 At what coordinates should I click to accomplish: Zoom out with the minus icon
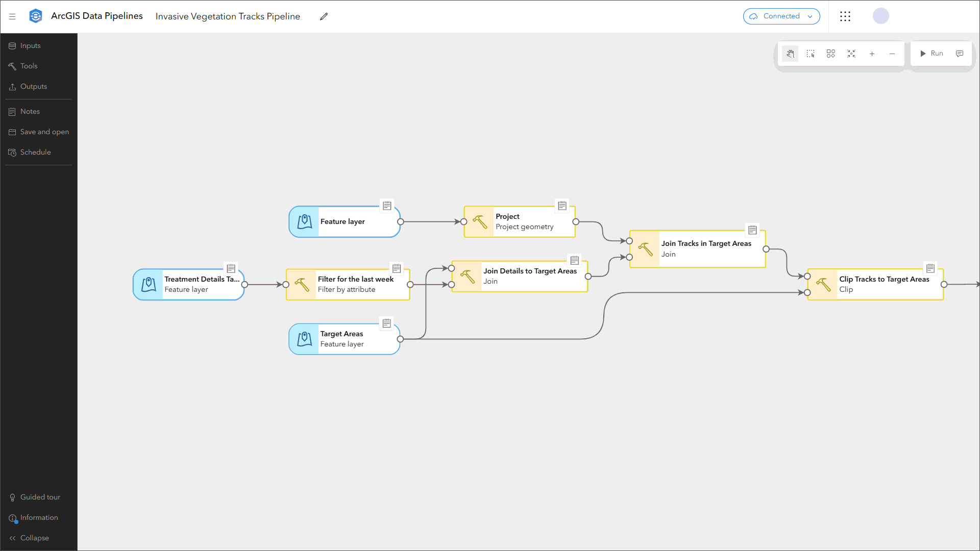point(892,54)
